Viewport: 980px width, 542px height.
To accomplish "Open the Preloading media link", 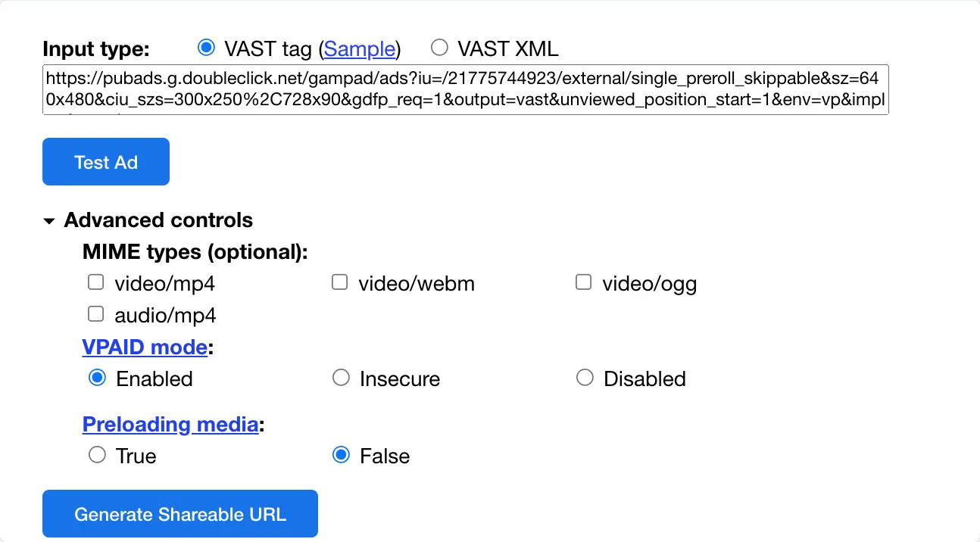I will 170,424.
